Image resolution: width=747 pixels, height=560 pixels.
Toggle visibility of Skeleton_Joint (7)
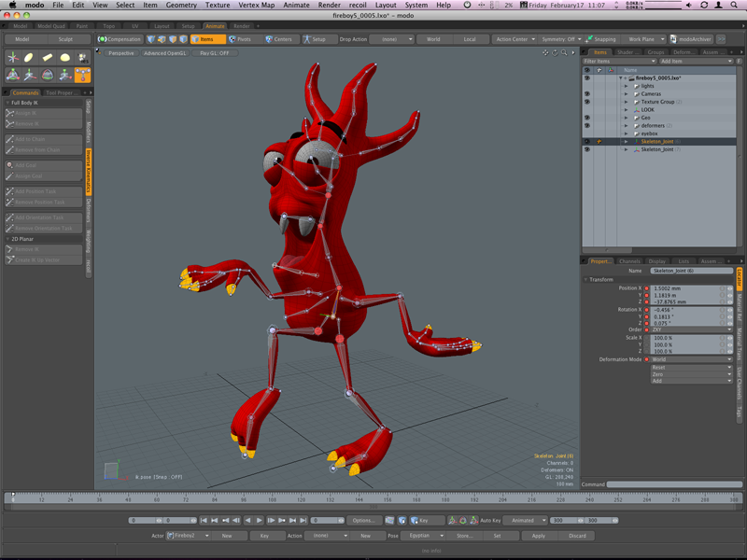click(x=587, y=149)
